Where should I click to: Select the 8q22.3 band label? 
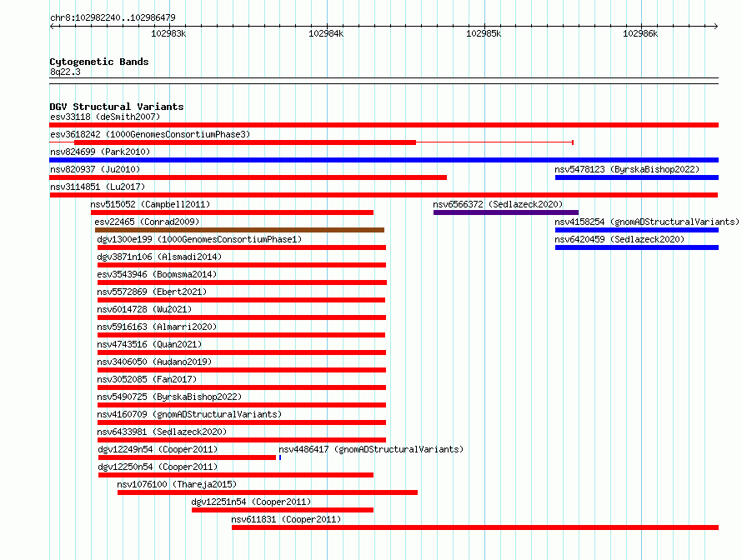pos(65,72)
